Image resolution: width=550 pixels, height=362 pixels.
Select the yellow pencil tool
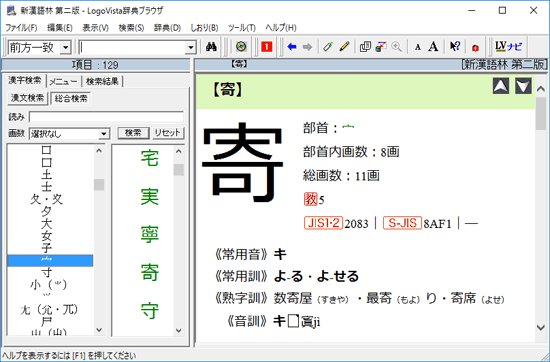(x=344, y=47)
